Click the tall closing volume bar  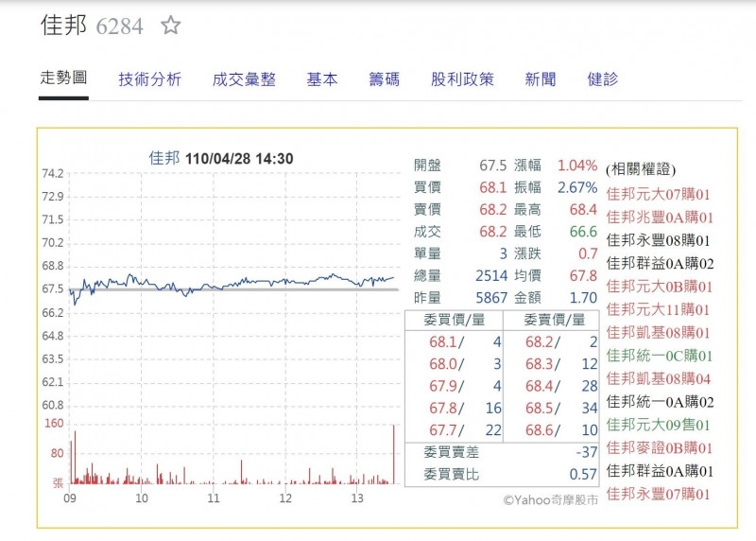(x=394, y=454)
